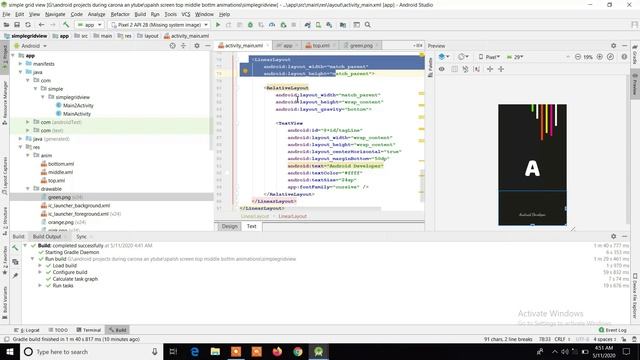Click the pin icon in Build panel sidebar
The height and width of the screenshot is (360, 640).
(15, 276)
